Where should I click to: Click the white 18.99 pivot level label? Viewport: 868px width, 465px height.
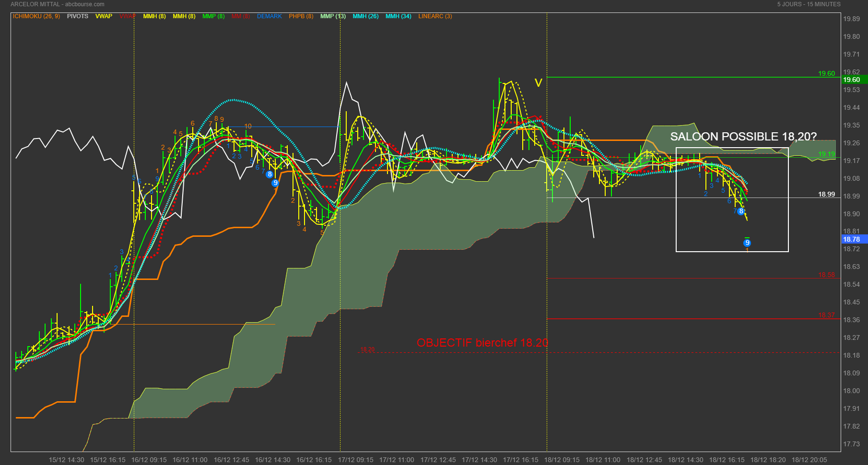point(827,194)
